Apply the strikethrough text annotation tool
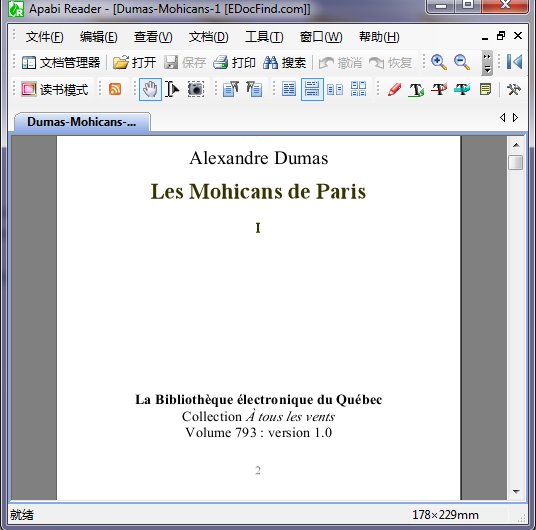The height and width of the screenshot is (530, 536). 439,90
